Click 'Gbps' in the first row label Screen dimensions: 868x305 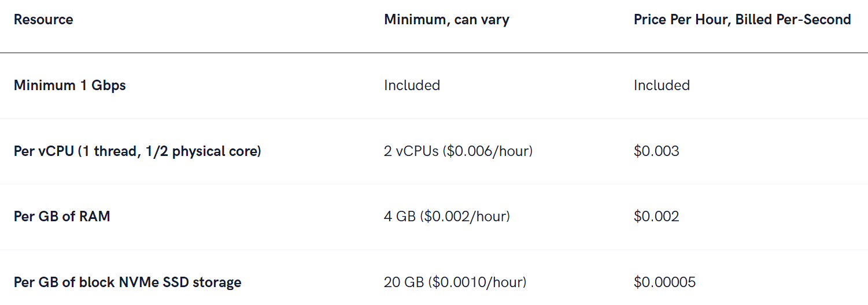[108, 85]
